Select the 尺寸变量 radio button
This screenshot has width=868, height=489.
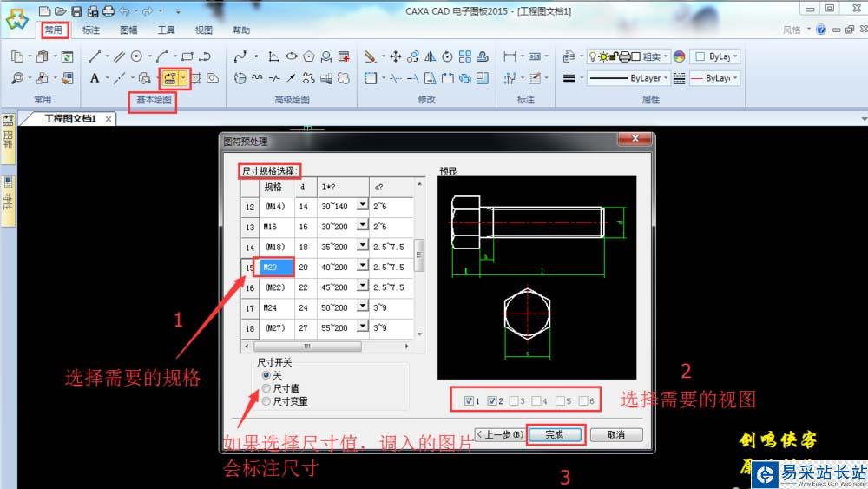[x=266, y=401]
